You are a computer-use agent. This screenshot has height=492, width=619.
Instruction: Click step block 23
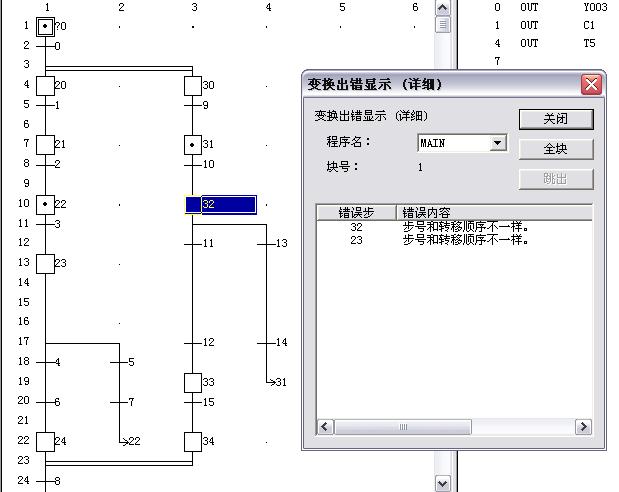[x=45, y=263]
